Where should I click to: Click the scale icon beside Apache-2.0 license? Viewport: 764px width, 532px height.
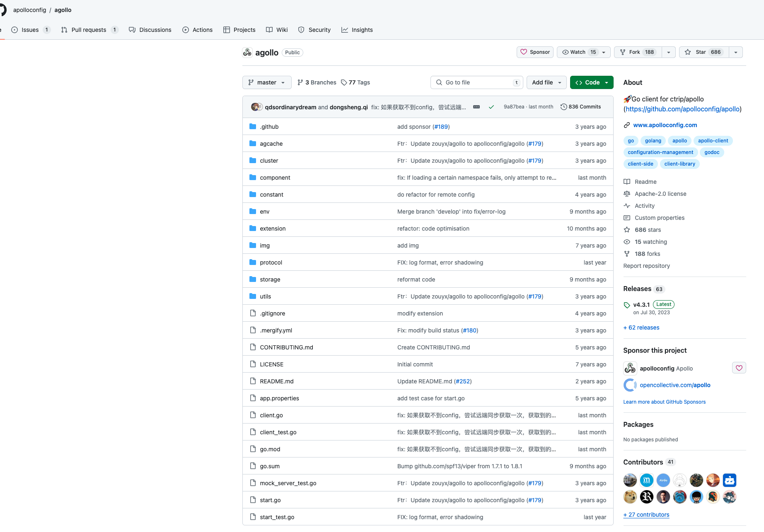[627, 193]
